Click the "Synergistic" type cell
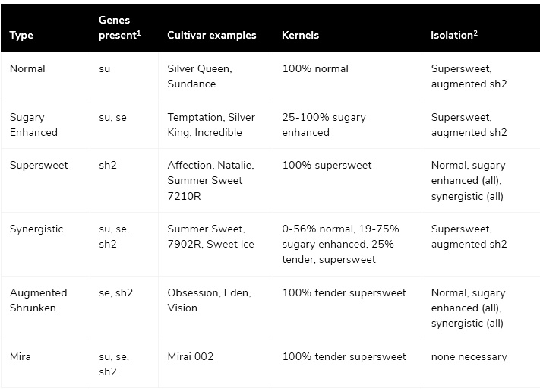540x392 pixels. (x=36, y=229)
